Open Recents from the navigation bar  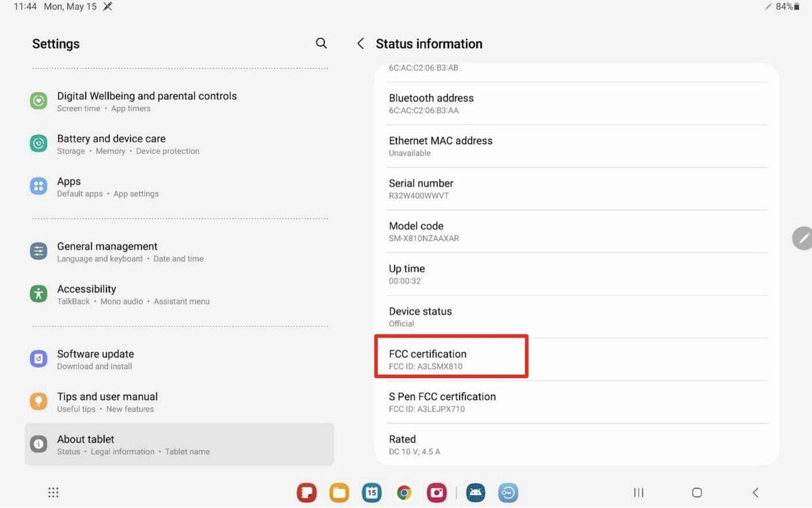(x=638, y=492)
